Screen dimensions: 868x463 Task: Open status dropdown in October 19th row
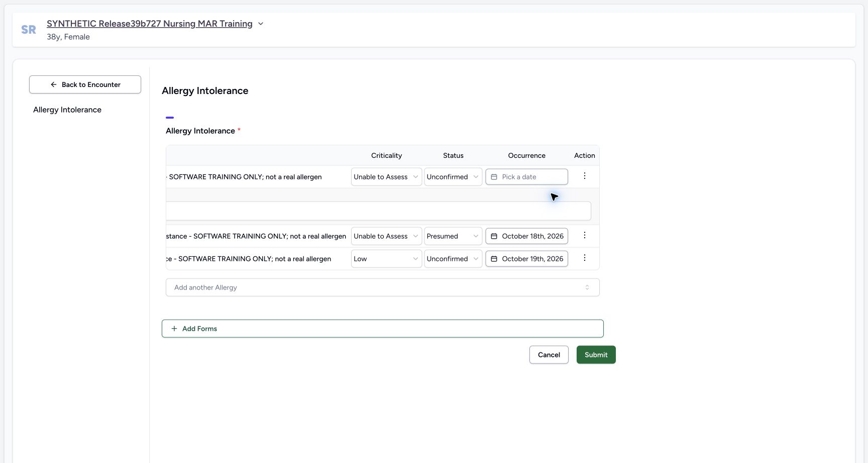[x=453, y=259]
